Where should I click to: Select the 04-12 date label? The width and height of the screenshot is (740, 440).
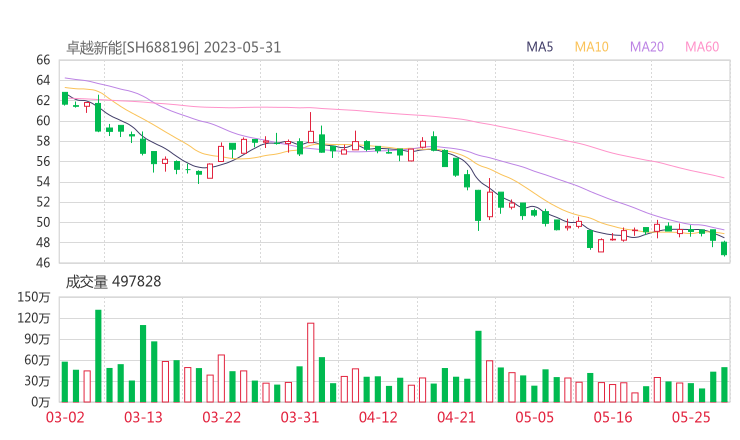click(x=378, y=417)
